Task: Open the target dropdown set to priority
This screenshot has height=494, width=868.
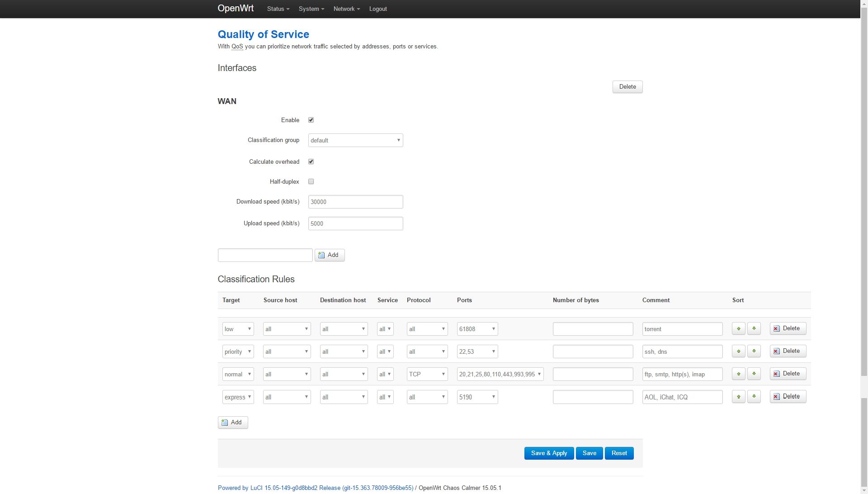Action: pyautogui.click(x=238, y=351)
